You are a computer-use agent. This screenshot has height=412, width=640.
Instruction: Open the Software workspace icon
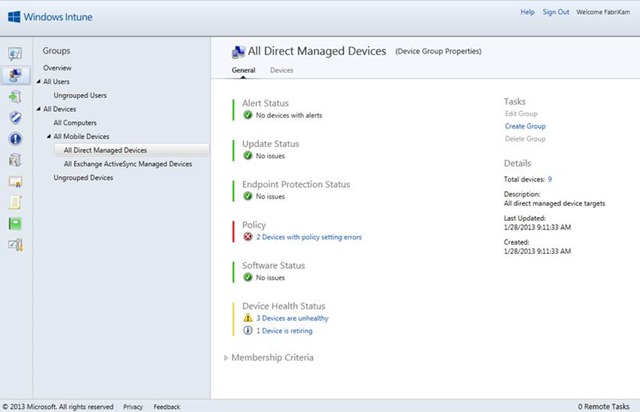coord(15,160)
